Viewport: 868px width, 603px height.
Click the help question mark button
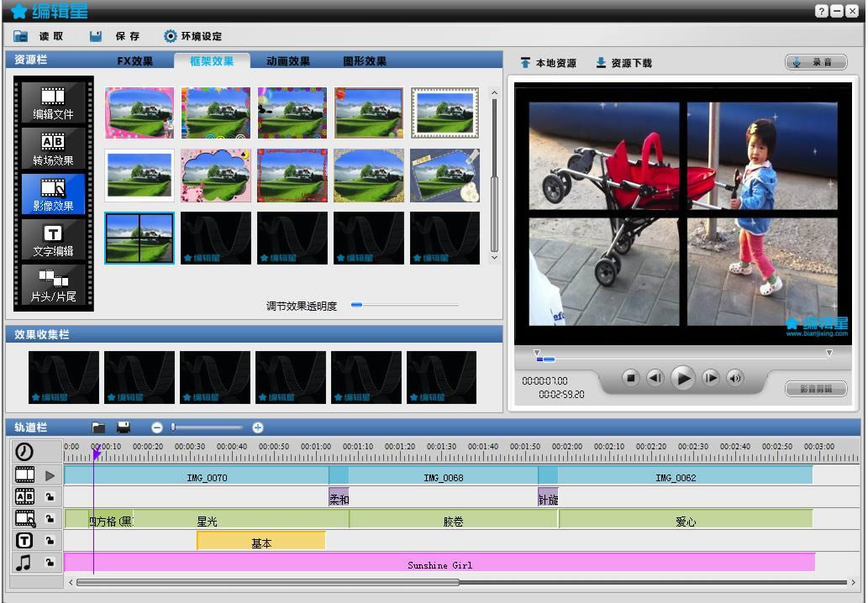[x=822, y=11]
